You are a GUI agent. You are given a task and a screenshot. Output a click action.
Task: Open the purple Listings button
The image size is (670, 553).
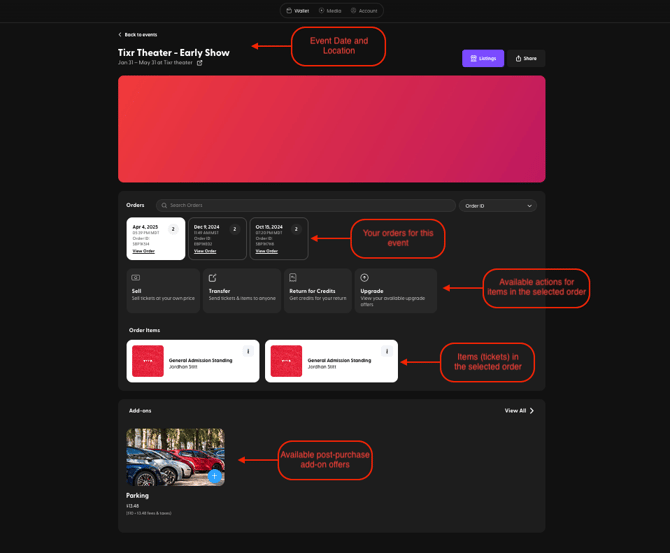pyautogui.click(x=483, y=58)
